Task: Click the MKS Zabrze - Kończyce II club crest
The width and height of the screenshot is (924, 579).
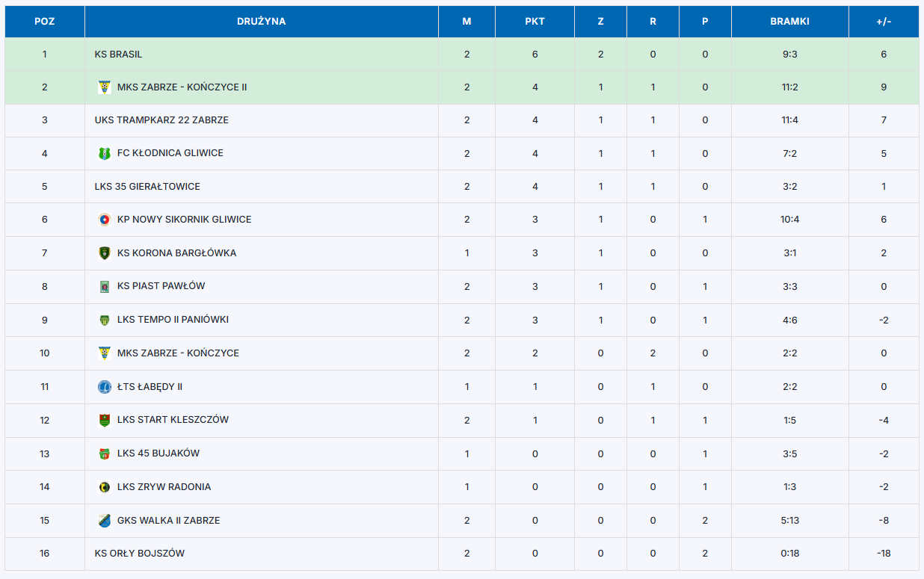Action: click(105, 87)
